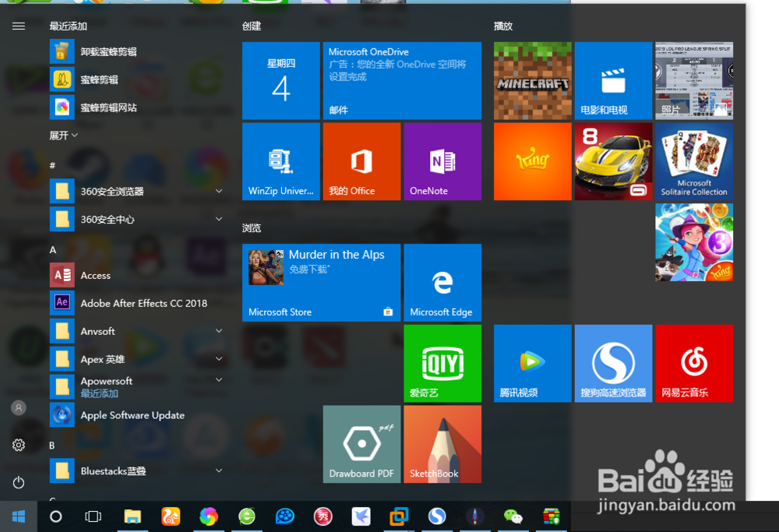The image size is (779, 532).
Task: Open the Microsoft OneDrive 邮件 tile
Action: [402, 80]
